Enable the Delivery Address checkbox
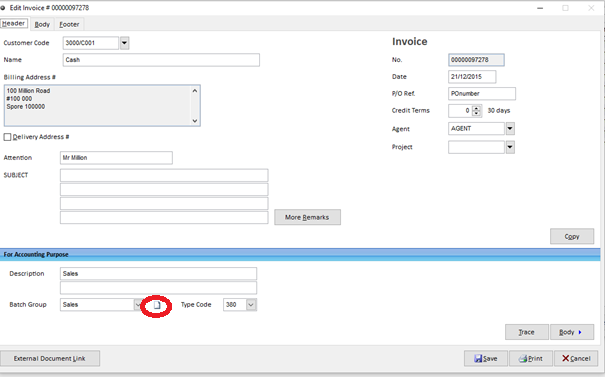Image resolution: width=605 pixels, height=377 pixels. (x=7, y=137)
